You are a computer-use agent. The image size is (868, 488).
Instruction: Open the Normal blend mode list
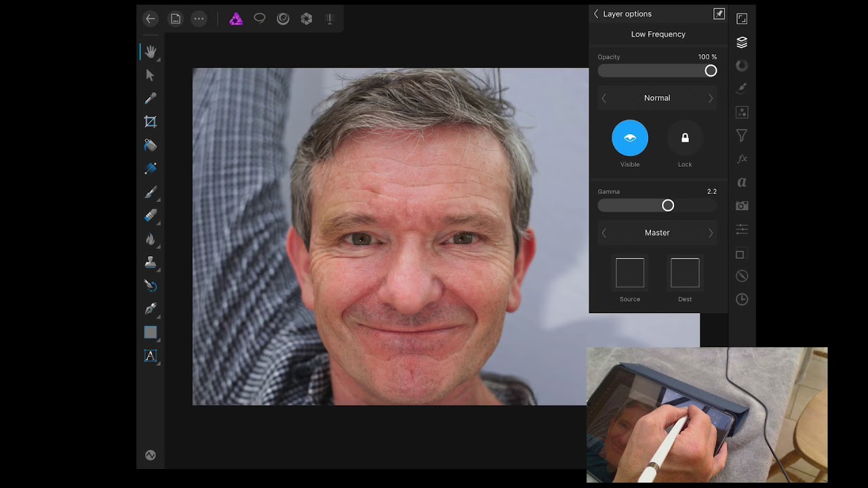657,98
